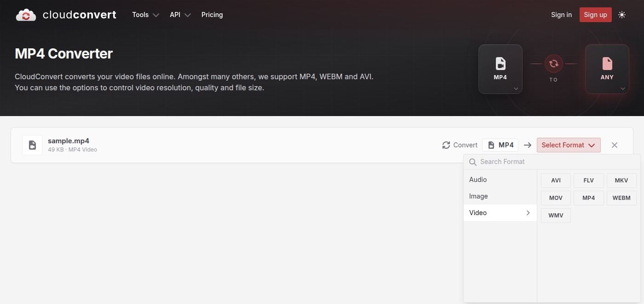Click the video file icon in MP4 card
This screenshot has width=644, height=304.
[x=500, y=64]
